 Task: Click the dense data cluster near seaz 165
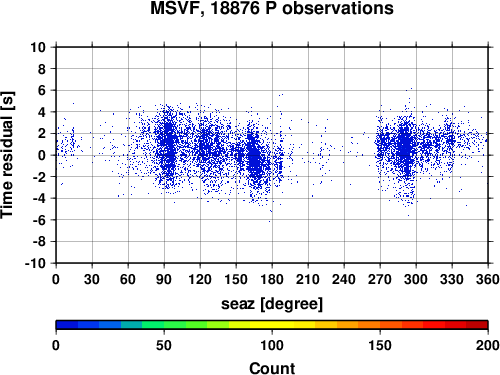coord(255,158)
